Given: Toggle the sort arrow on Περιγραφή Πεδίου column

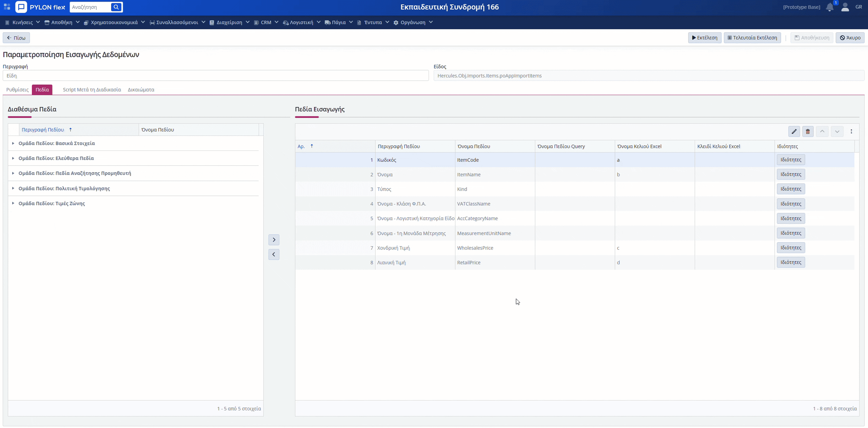Looking at the screenshot, I should point(71,129).
